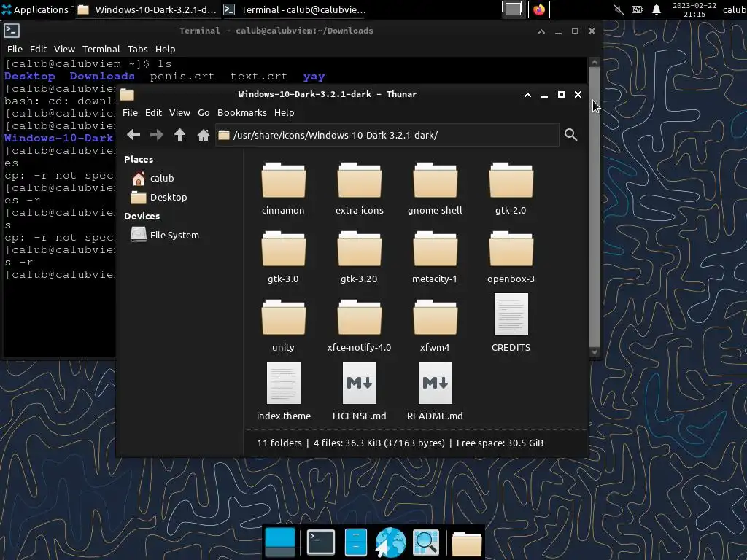Open the notification bell in top panel
This screenshot has height=560, width=747.
[x=657, y=9]
